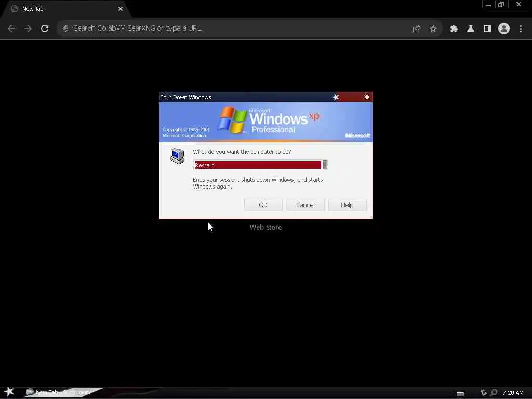Open the Web Store shortcut link
The height and width of the screenshot is (399, 532).
click(x=265, y=228)
